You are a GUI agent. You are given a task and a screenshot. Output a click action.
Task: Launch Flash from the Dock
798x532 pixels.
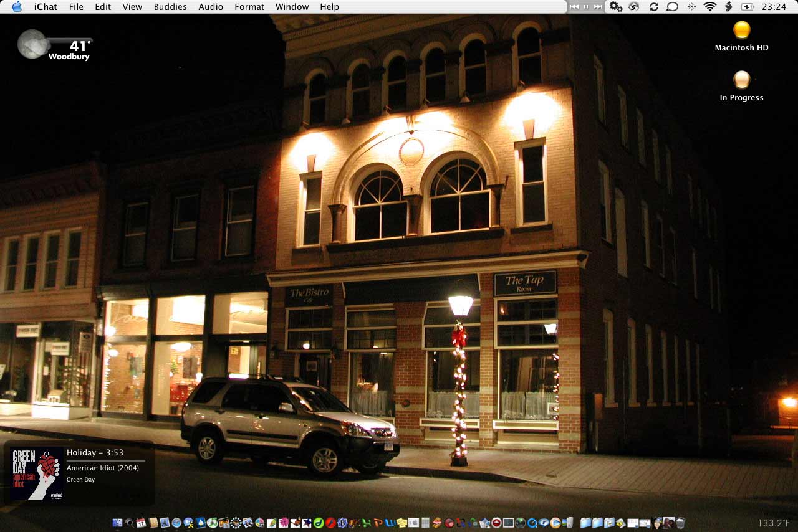click(x=330, y=523)
